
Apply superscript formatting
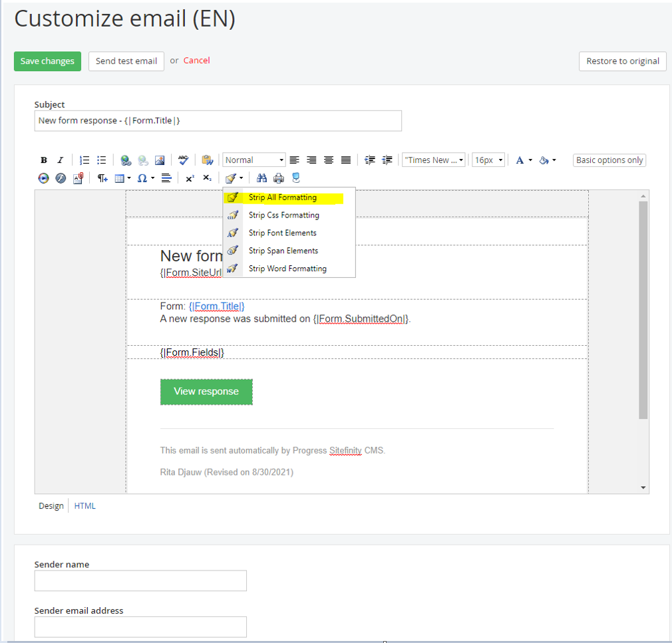click(x=189, y=178)
